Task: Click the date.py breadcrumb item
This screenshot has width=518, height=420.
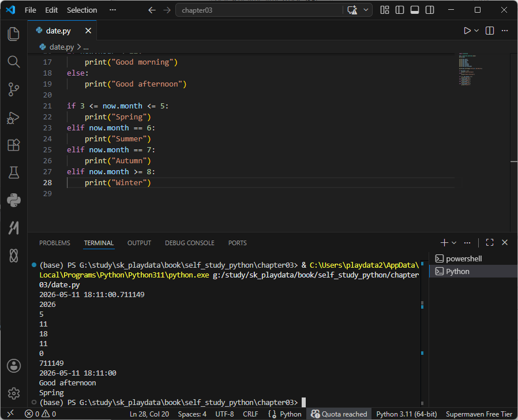Action: (x=62, y=47)
